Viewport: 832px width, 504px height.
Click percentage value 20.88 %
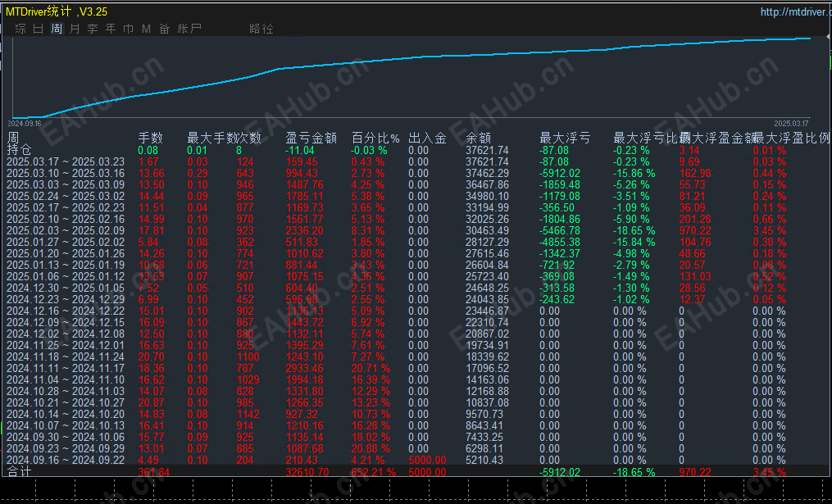click(371, 448)
